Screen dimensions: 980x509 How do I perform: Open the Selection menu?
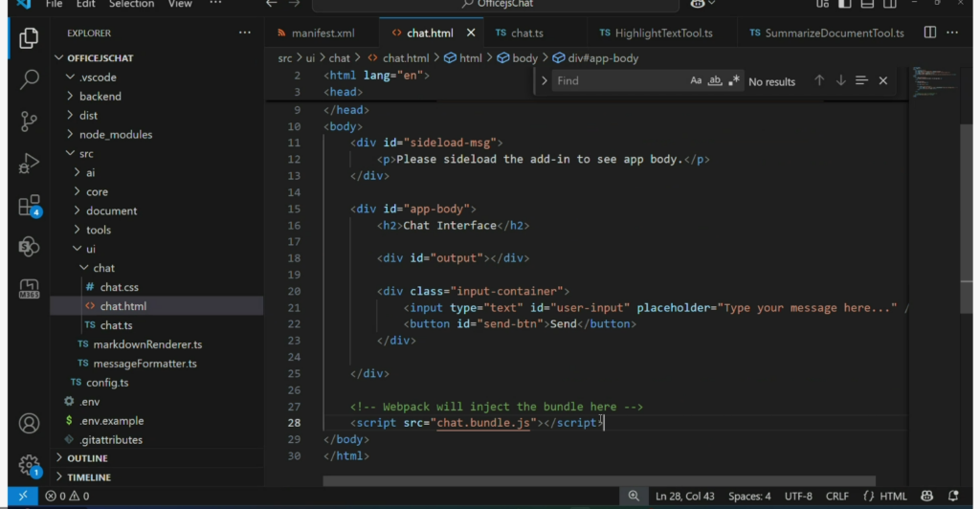132,4
